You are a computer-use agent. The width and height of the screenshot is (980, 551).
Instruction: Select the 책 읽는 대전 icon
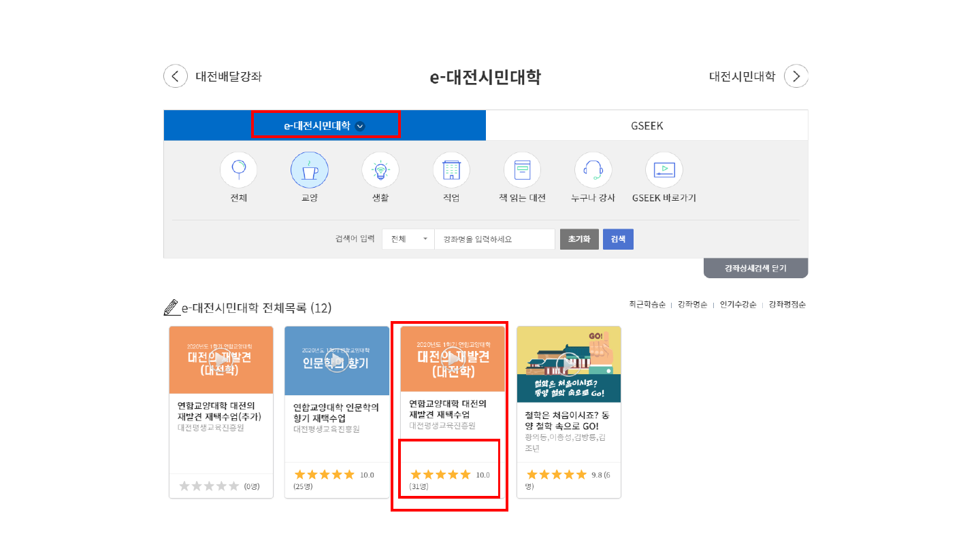[522, 170]
